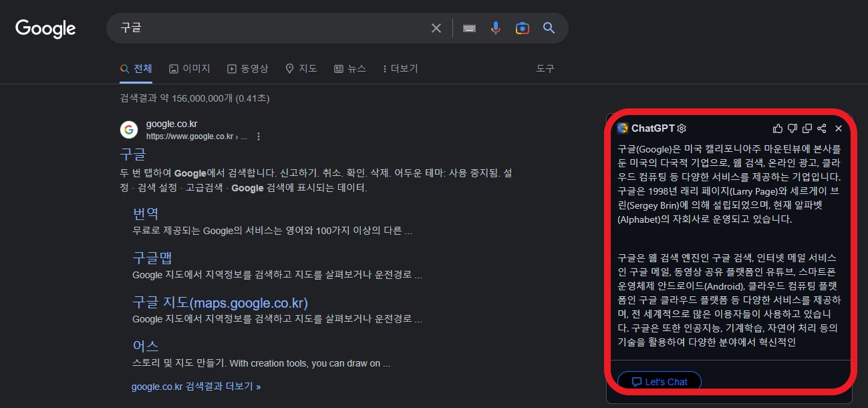Click the search result count text

coord(194,98)
